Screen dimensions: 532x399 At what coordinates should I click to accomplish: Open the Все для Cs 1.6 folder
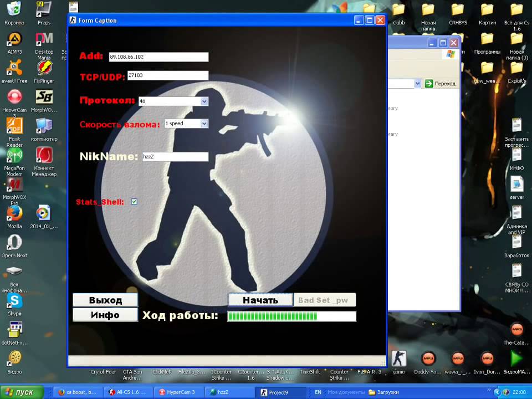point(516,10)
